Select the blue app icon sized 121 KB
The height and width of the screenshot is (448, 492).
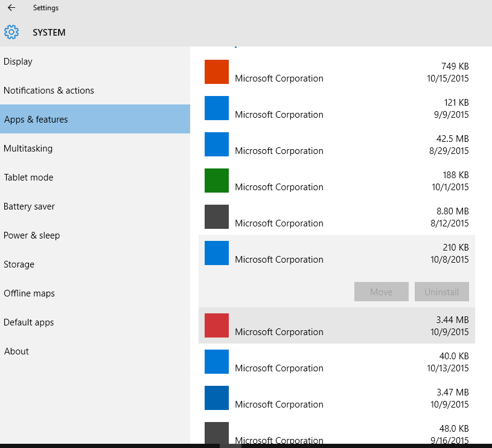point(217,108)
